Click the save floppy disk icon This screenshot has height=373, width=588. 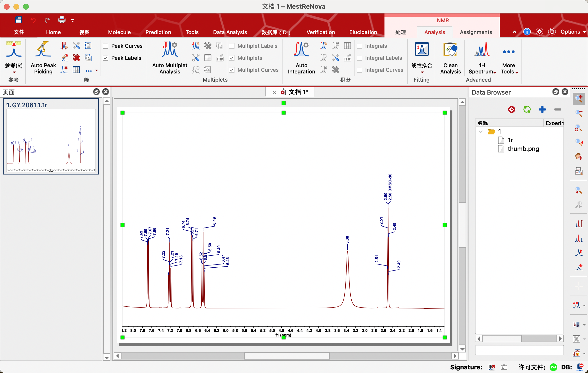[19, 20]
